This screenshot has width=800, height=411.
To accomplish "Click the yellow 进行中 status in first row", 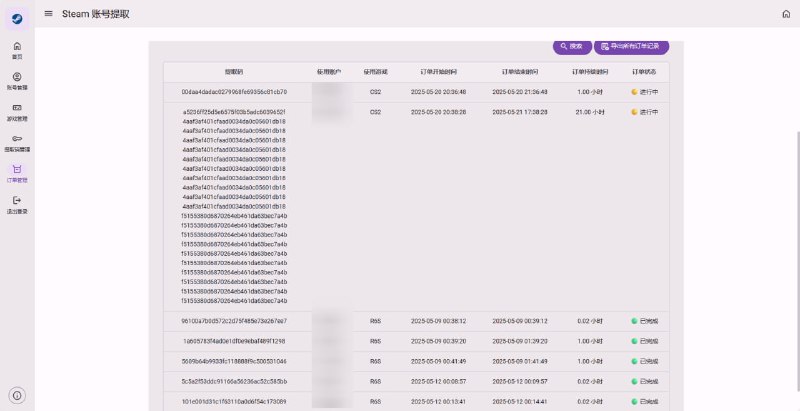I will (645, 92).
